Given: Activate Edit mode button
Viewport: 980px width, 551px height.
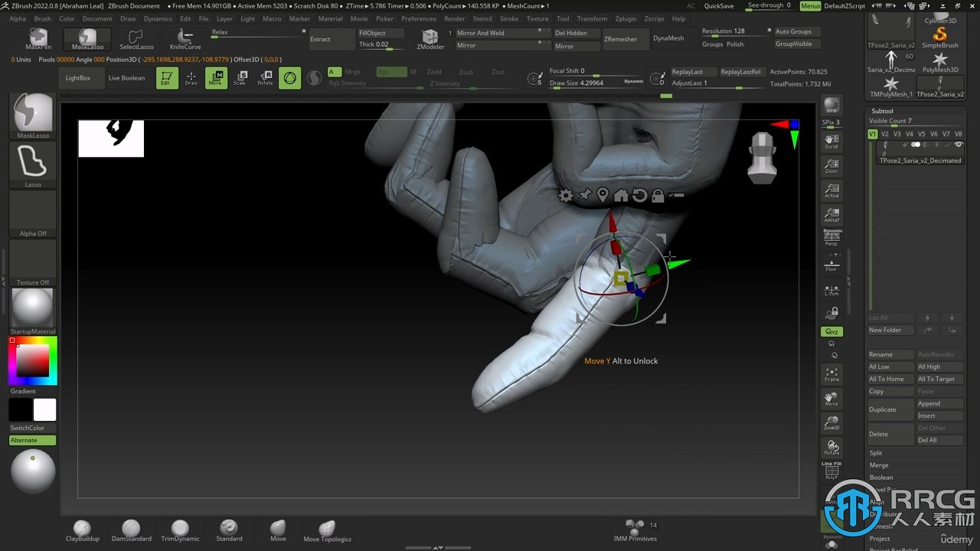Looking at the screenshot, I should (x=167, y=77).
